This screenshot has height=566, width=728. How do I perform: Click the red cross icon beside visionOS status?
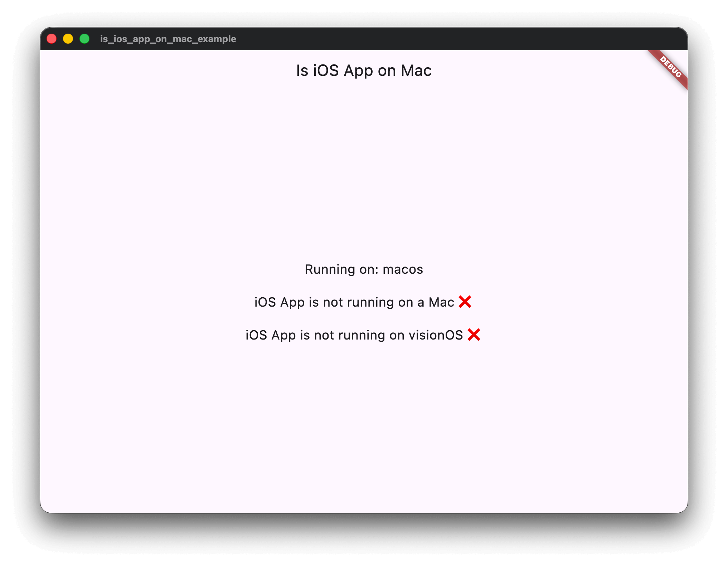pos(474,335)
